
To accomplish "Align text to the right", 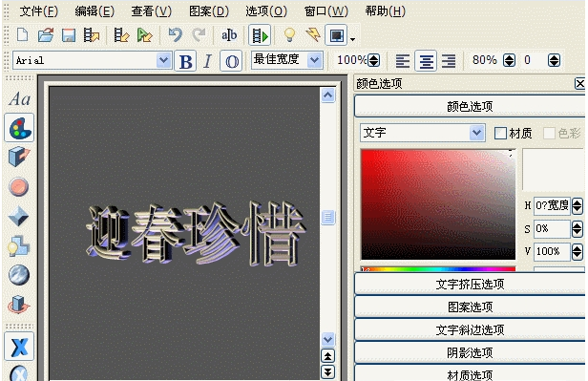I will pos(449,61).
